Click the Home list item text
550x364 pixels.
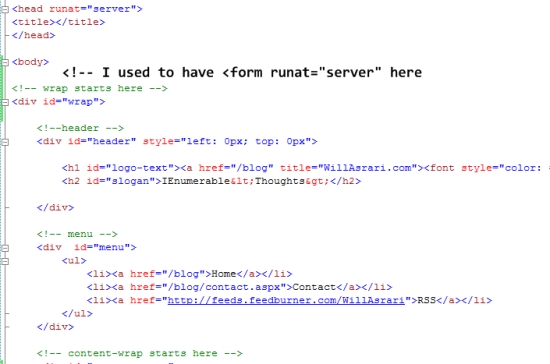223,274
